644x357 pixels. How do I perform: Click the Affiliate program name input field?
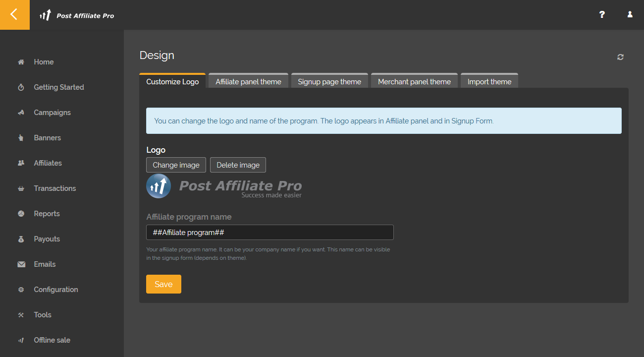click(x=270, y=233)
